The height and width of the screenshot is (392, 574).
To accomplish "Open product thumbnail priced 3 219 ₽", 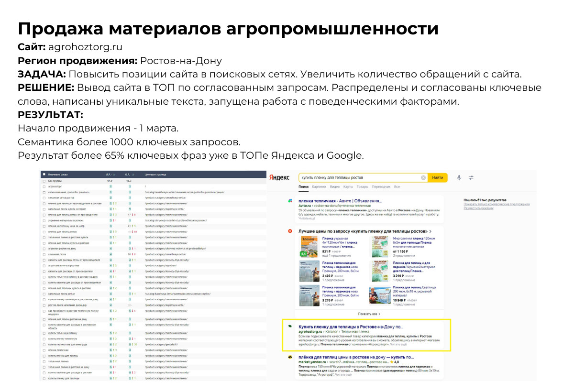I will [380, 271].
